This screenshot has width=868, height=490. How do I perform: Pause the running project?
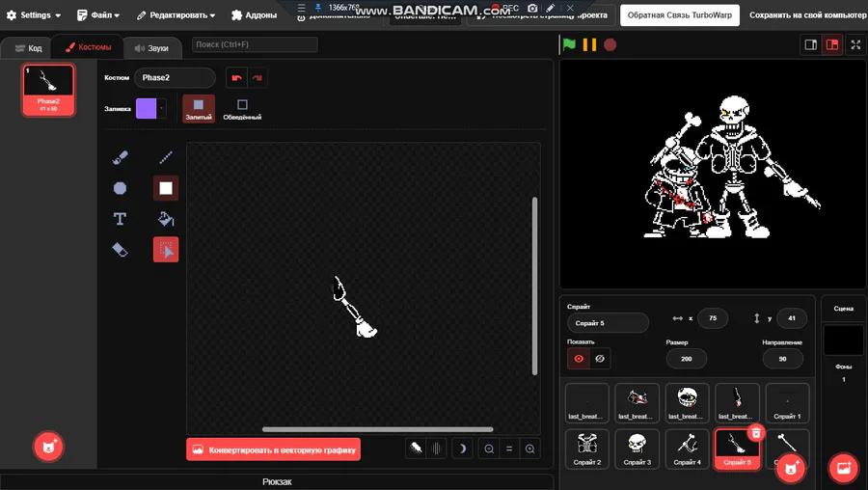pos(589,44)
